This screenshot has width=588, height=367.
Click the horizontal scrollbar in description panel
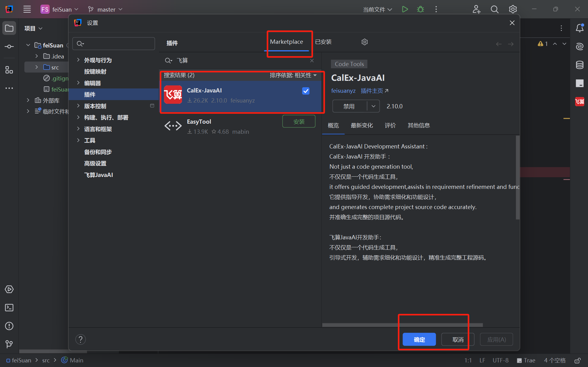pyautogui.click(x=402, y=325)
